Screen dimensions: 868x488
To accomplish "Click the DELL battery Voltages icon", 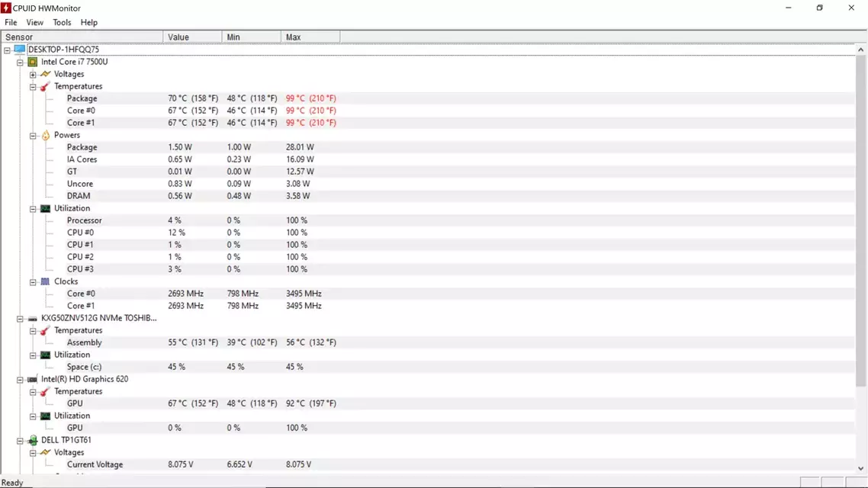I will pos(46,452).
